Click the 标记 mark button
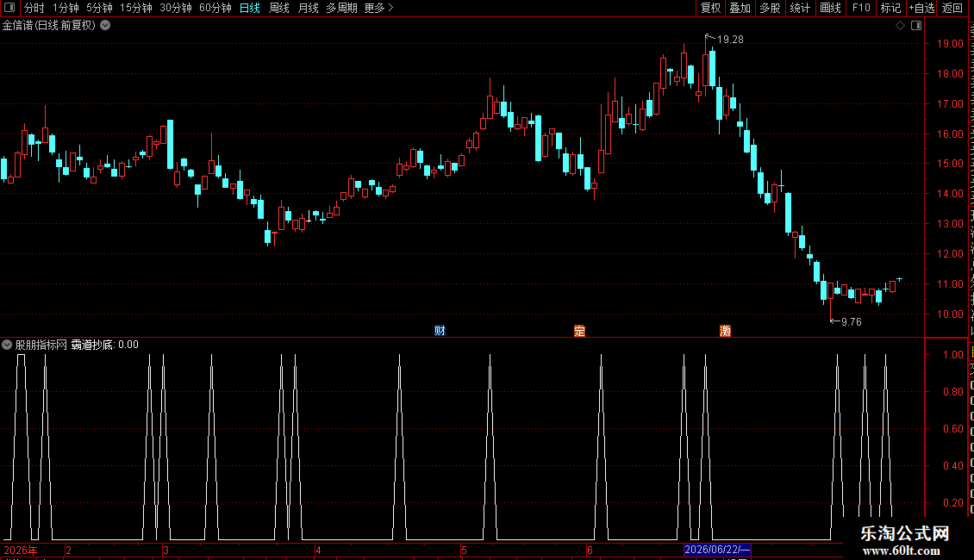The height and width of the screenshot is (560, 974). tap(890, 8)
